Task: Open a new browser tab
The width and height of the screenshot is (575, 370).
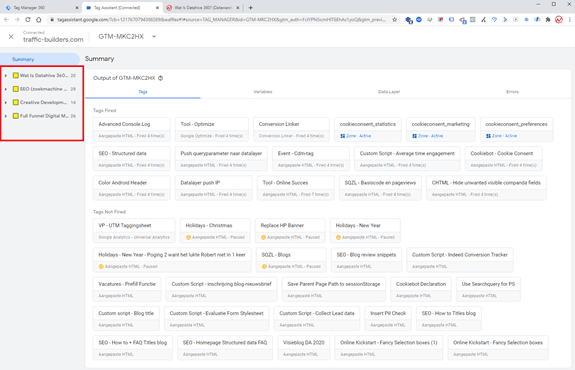Action: click(250, 8)
